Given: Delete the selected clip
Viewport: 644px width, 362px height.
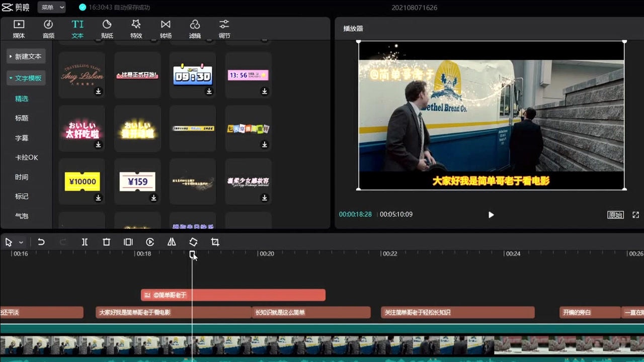Looking at the screenshot, I should point(106,242).
